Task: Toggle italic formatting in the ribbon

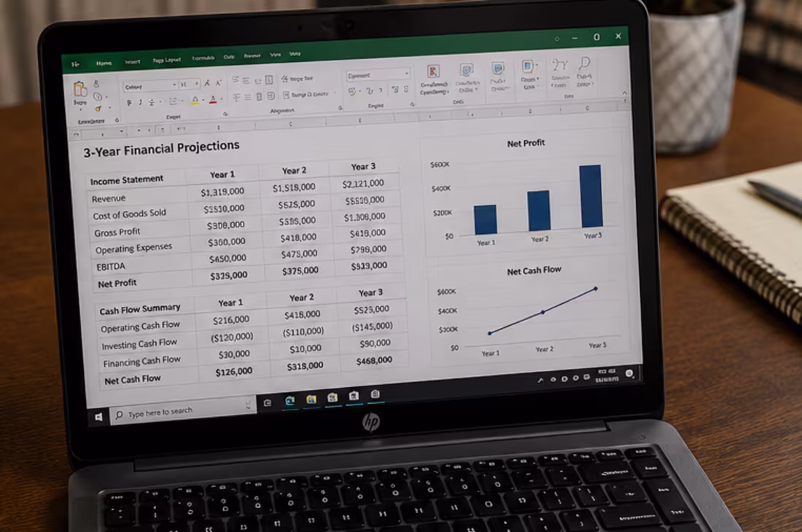Action: [x=140, y=102]
